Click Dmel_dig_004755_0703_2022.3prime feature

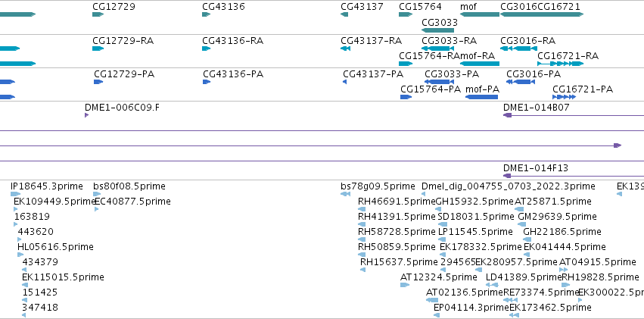(424, 194)
